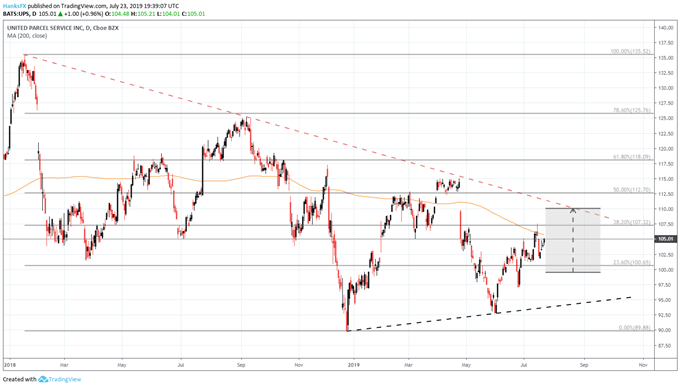Click the 23.60%(100.65) Fibonacci label
The width and height of the screenshot is (680, 387).
pos(632,262)
